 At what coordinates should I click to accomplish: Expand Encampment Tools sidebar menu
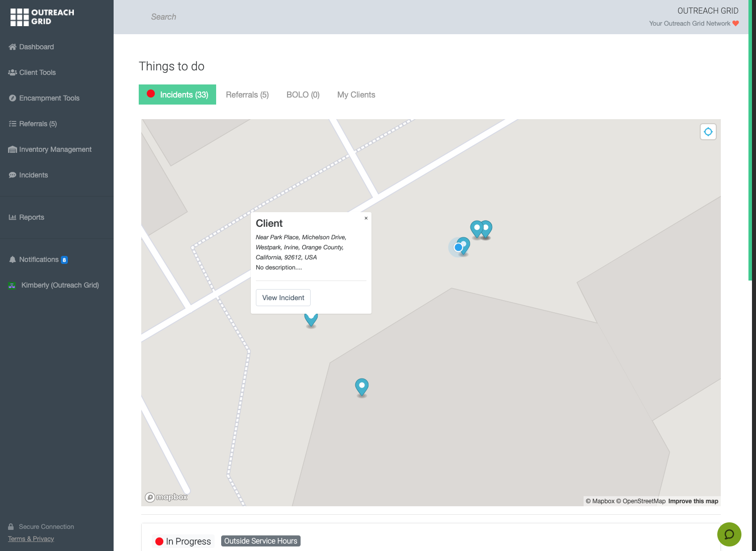(x=49, y=98)
